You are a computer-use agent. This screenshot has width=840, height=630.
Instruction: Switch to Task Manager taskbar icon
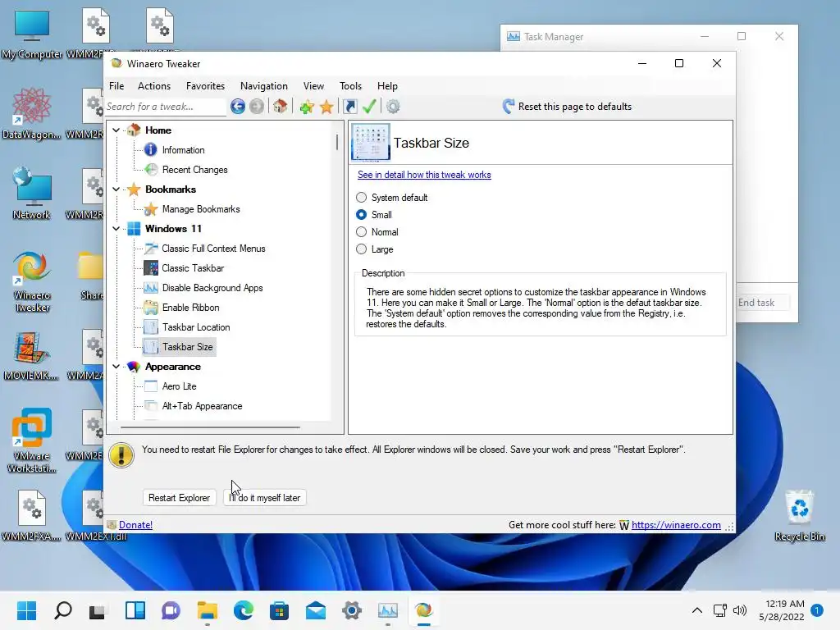click(388, 610)
